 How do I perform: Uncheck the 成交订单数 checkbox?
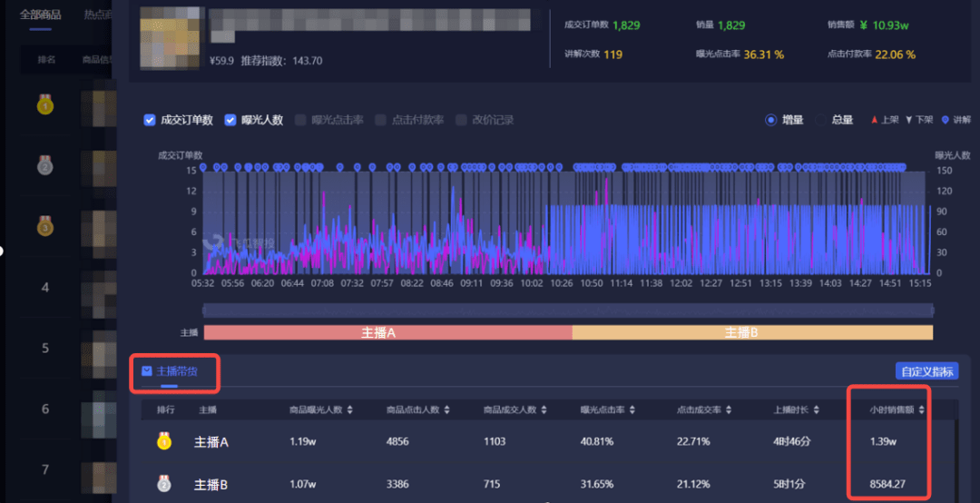click(x=150, y=120)
